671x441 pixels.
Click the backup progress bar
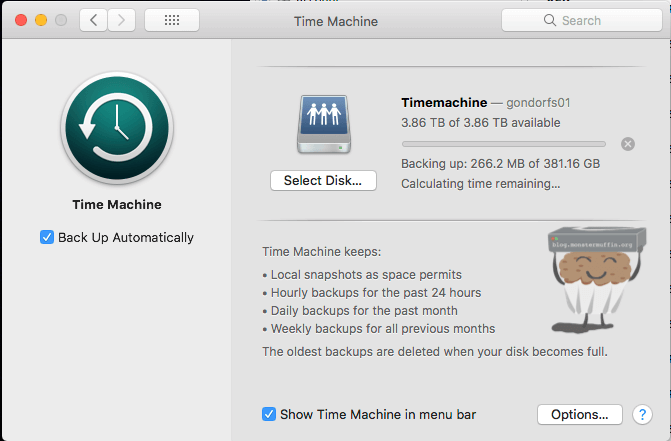tap(503, 144)
